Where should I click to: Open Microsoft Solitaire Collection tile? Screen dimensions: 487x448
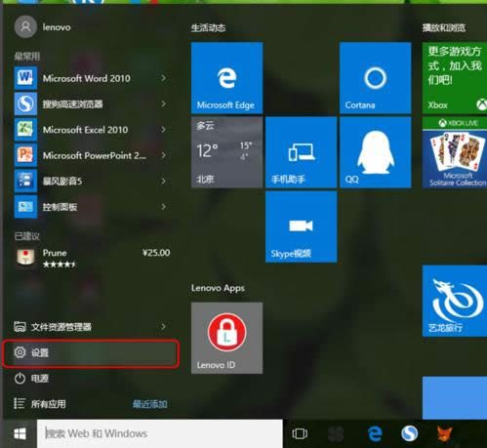click(x=455, y=152)
